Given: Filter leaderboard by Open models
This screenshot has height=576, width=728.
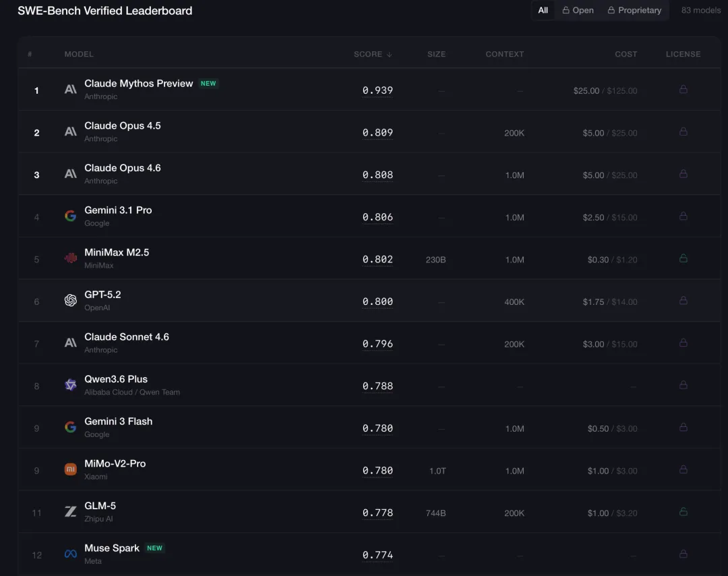Looking at the screenshot, I should (578, 11).
